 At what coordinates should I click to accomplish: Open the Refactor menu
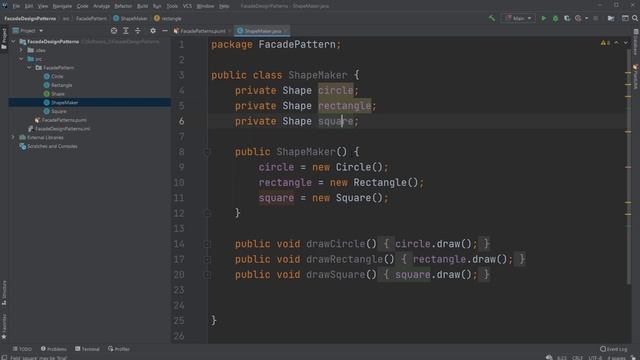coord(123,6)
